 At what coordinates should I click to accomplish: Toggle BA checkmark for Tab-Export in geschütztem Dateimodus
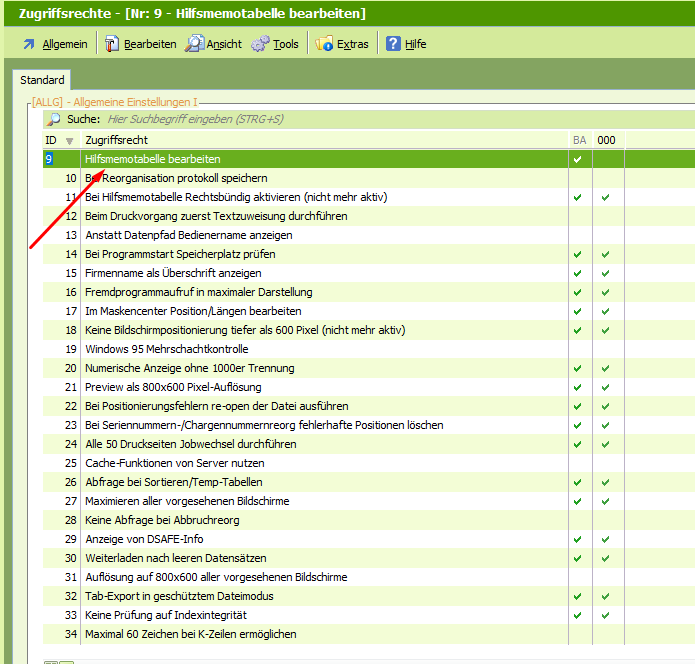tap(578, 597)
